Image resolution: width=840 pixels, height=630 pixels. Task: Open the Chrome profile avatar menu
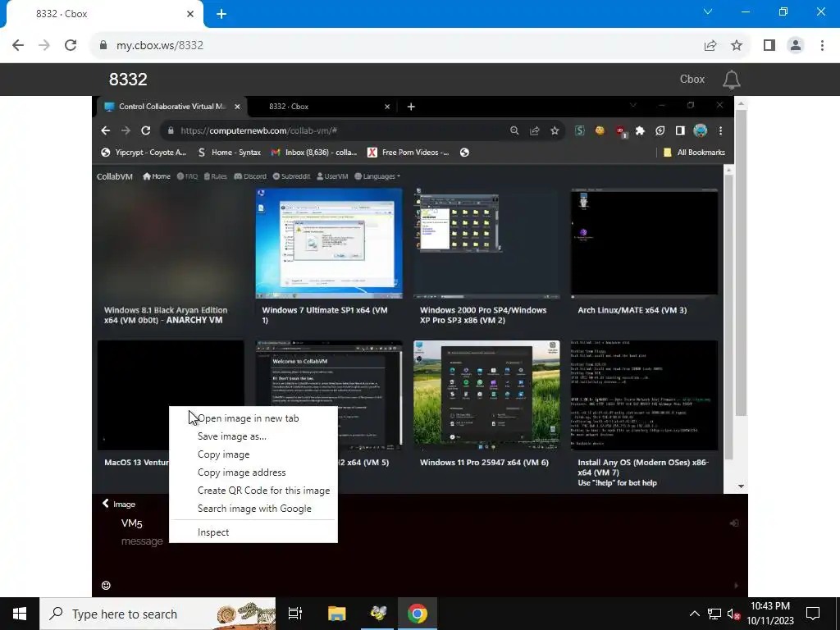click(796, 46)
